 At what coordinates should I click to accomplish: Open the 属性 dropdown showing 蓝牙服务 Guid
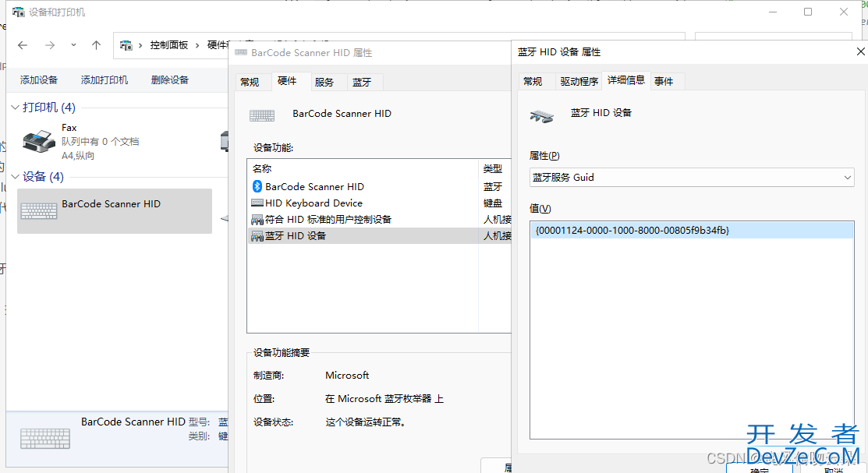(692, 178)
